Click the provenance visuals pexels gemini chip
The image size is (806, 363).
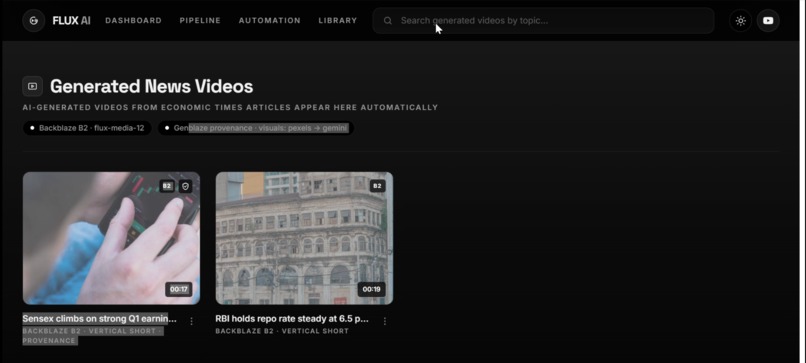pos(255,128)
